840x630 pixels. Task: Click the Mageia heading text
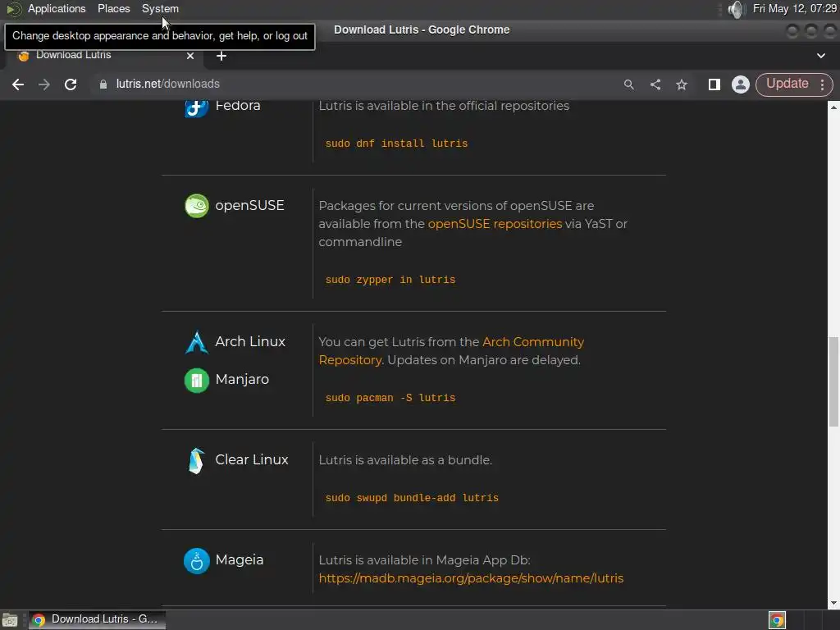coord(240,559)
